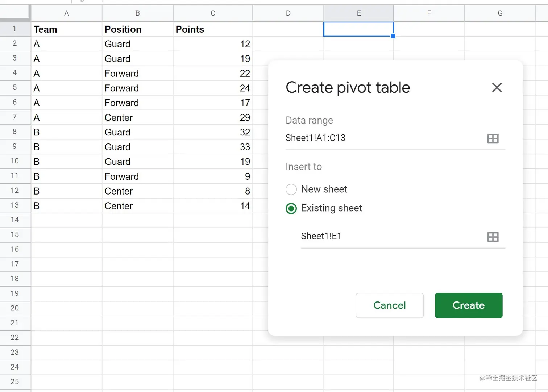Screen dimensions: 548x392
Task: Select row 1 header
Action: pos(15,29)
